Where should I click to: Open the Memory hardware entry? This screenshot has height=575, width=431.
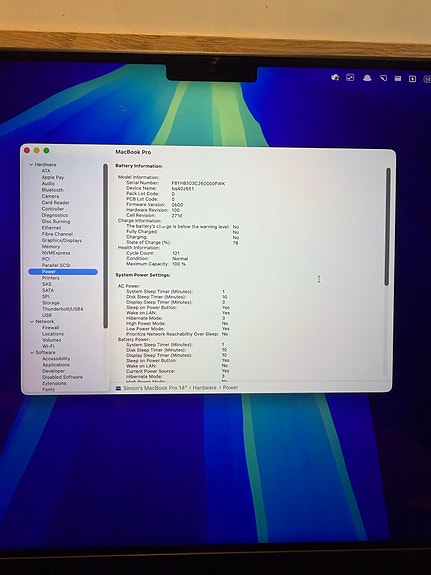[51, 247]
